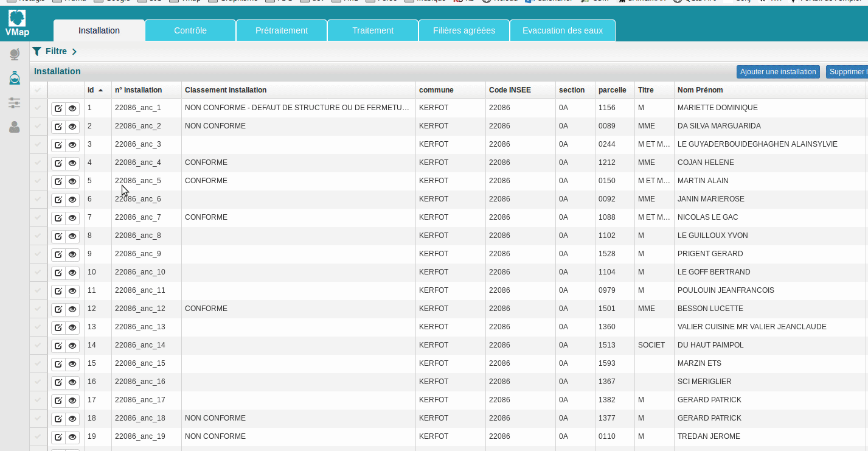Tick the select-all checkbox in table header
This screenshot has width=868, height=451.
click(38, 90)
